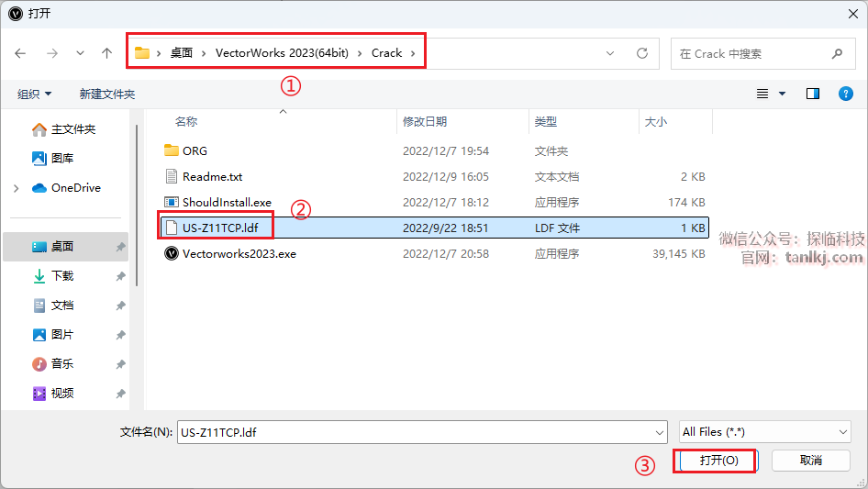Select VectorWorks 2023(64bit) breadcrumb
The height and width of the screenshot is (489, 868).
[282, 53]
